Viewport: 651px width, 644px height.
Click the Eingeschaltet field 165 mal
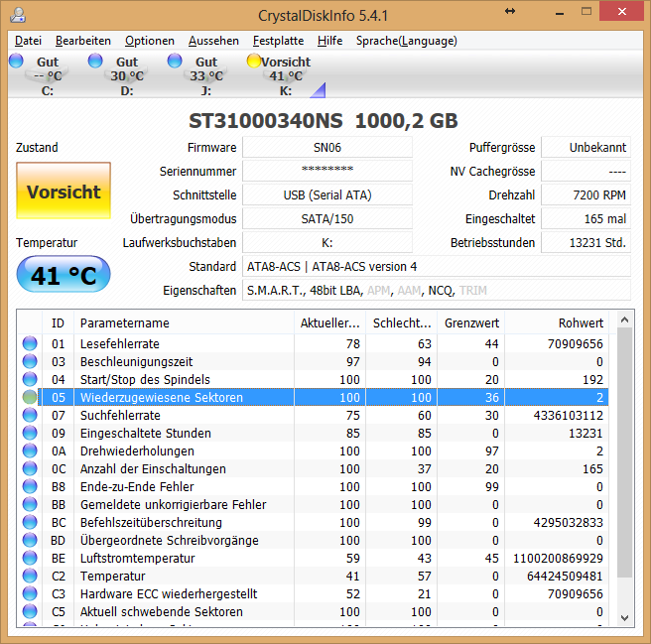(586, 219)
